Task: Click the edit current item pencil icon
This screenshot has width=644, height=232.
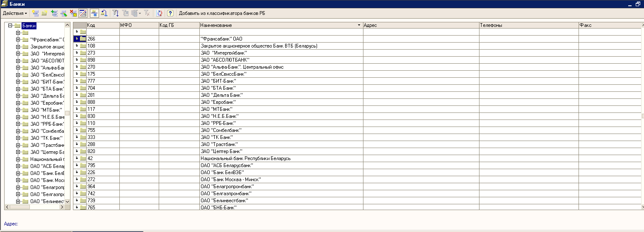Action: (x=63, y=13)
